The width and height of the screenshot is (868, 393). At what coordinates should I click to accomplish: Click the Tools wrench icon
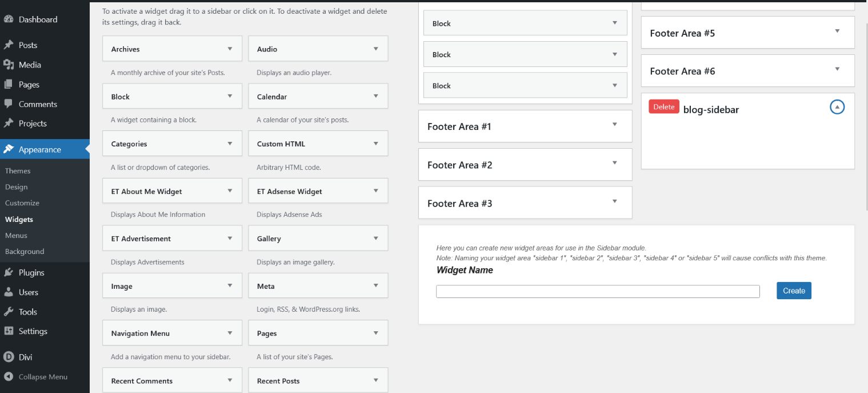[9, 311]
